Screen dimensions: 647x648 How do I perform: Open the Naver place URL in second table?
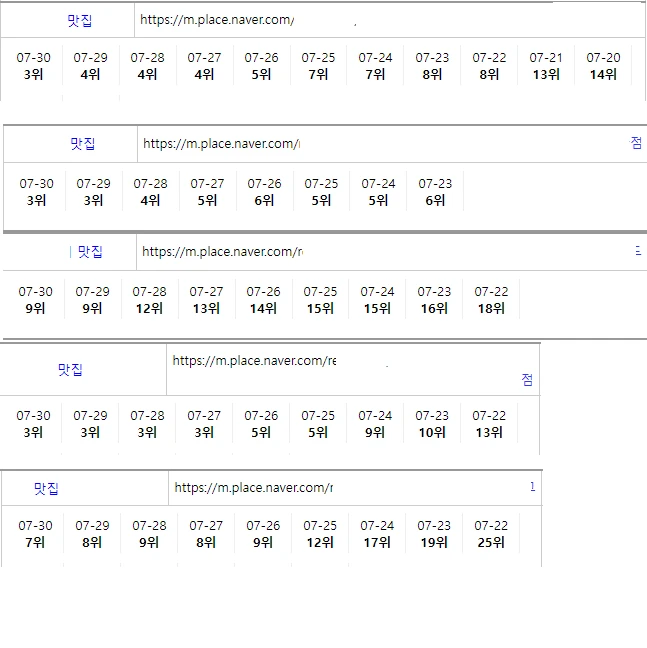221,144
